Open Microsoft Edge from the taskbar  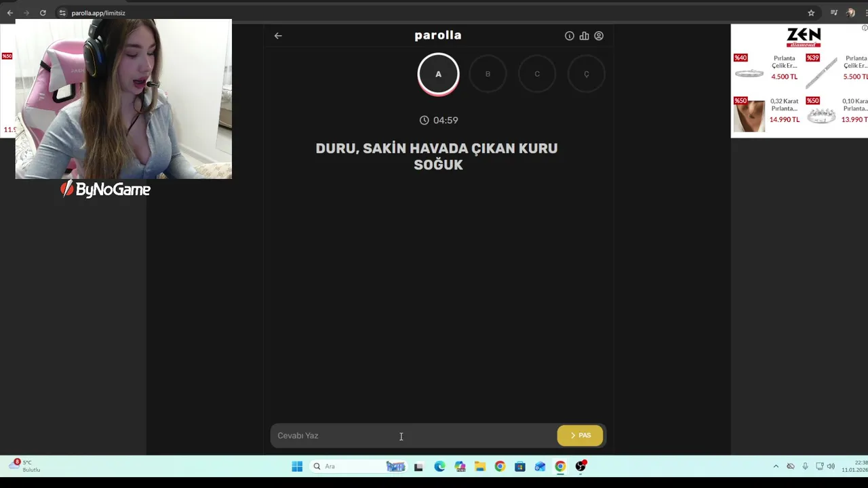point(439,466)
